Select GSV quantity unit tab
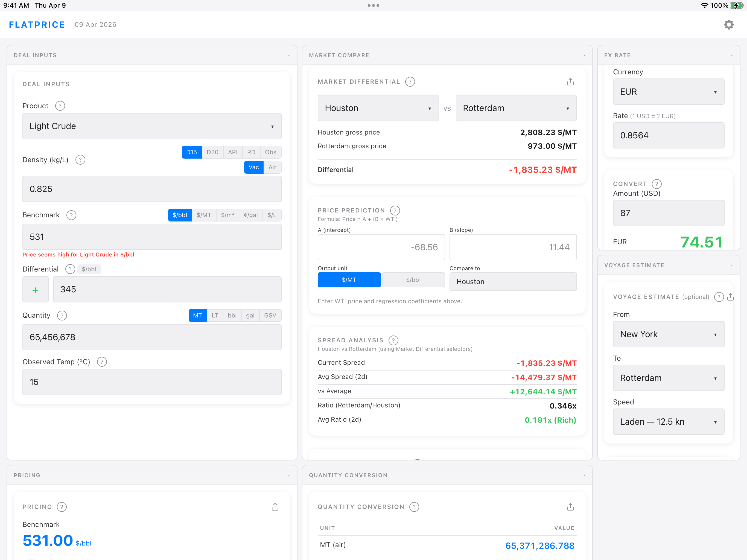This screenshot has height=560, width=747. 270,316
